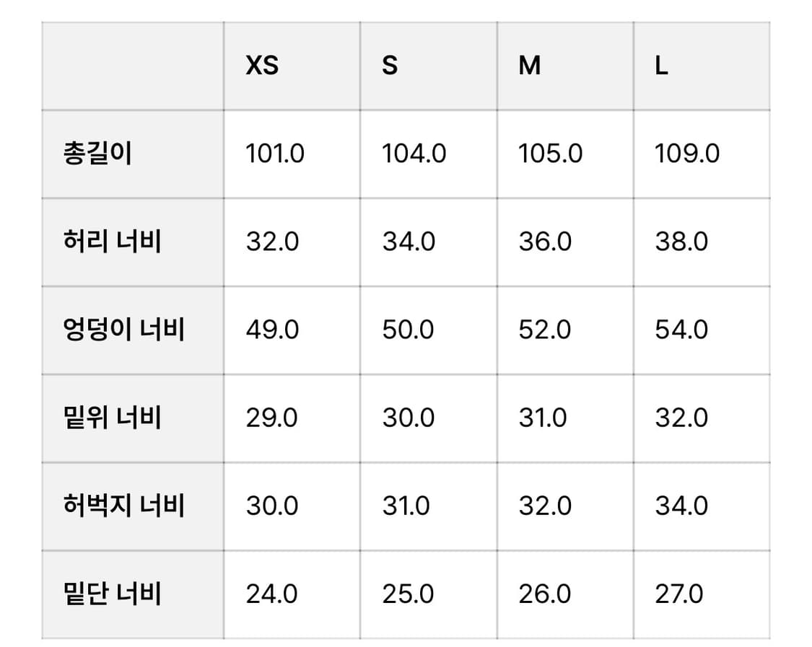Select the 밑위 너비 row label

(x=112, y=418)
